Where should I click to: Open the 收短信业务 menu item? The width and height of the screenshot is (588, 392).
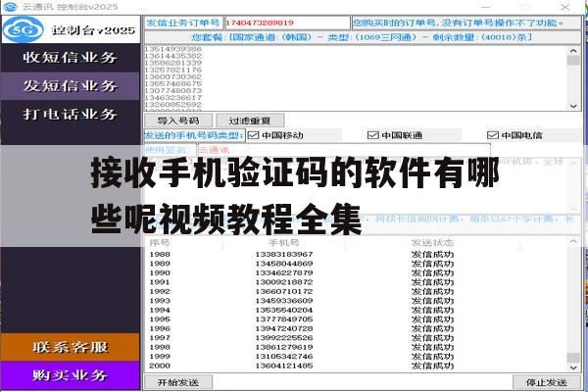[71, 58]
